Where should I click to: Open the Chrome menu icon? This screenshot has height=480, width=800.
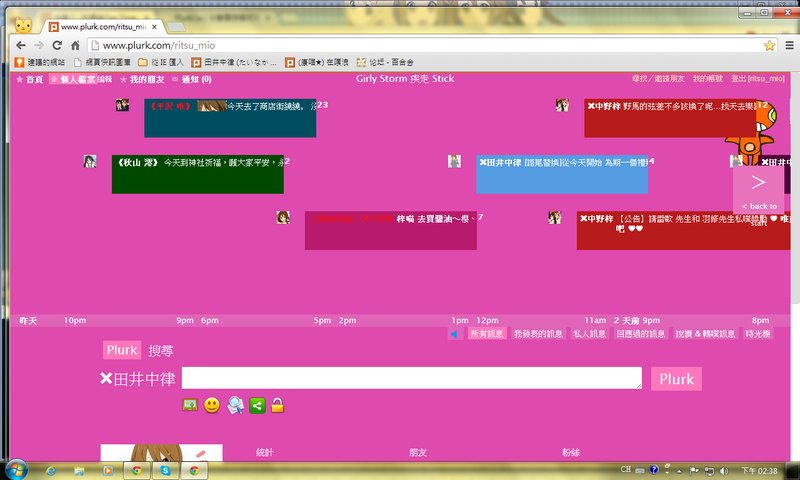(x=789, y=45)
